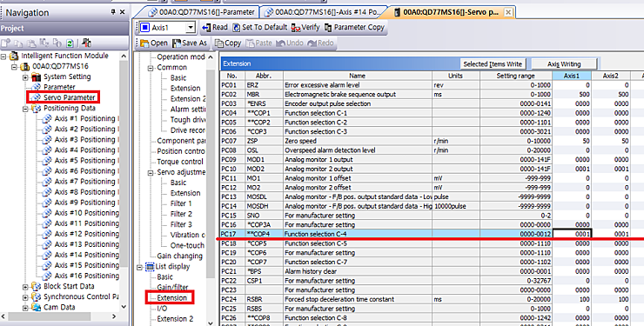Click the Undo toolbar button
The height and width of the screenshot is (326, 644).
click(x=290, y=43)
